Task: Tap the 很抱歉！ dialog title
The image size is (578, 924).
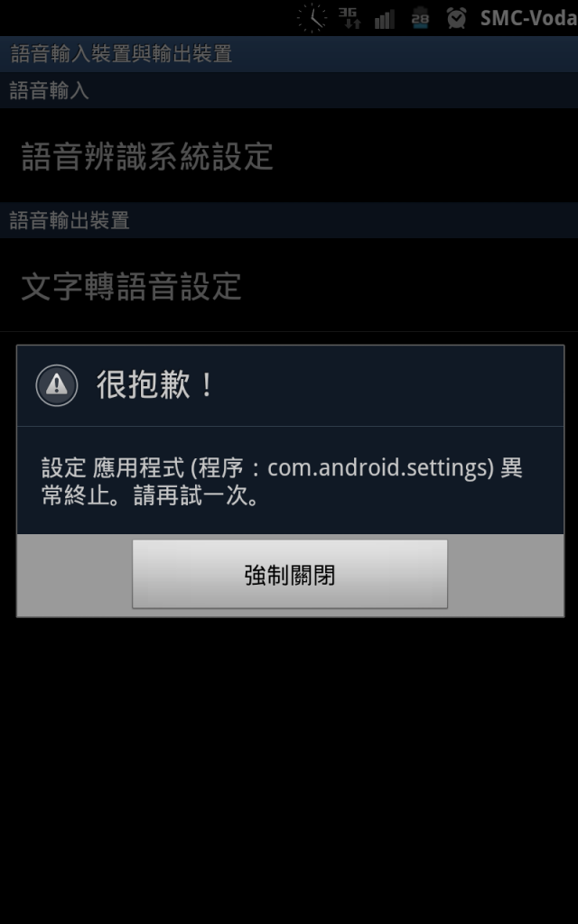Action: pos(156,385)
